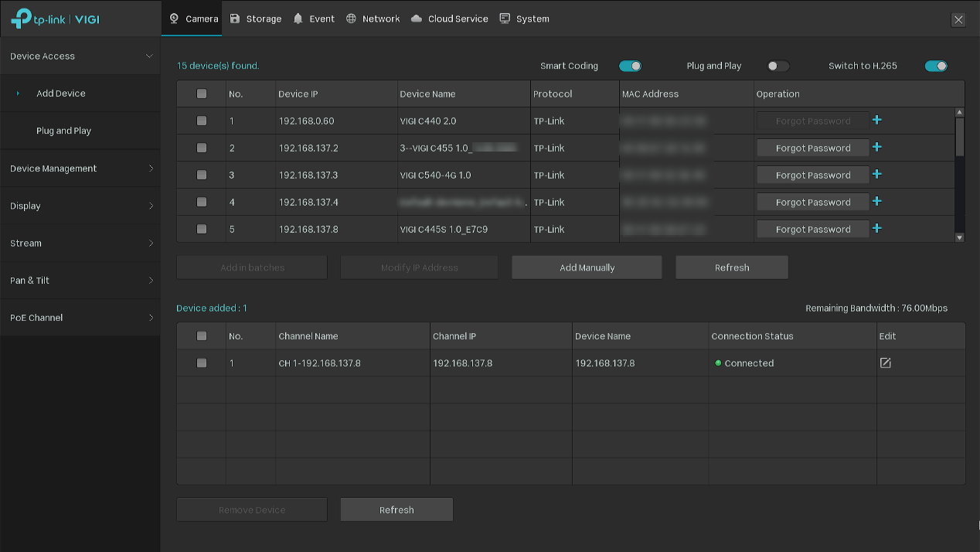Disable Smart Coding
Image resolution: width=980 pixels, height=552 pixels.
[630, 66]
